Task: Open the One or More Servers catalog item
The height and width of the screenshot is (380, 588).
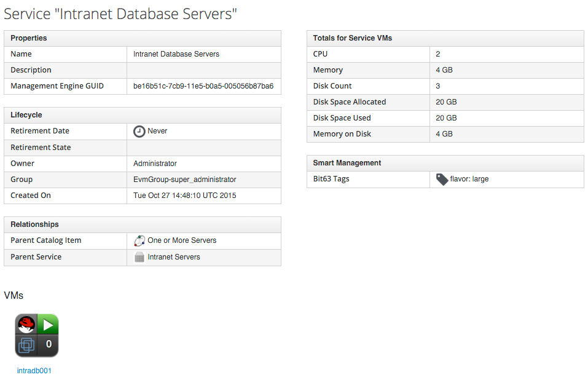Action: (182, 240)
